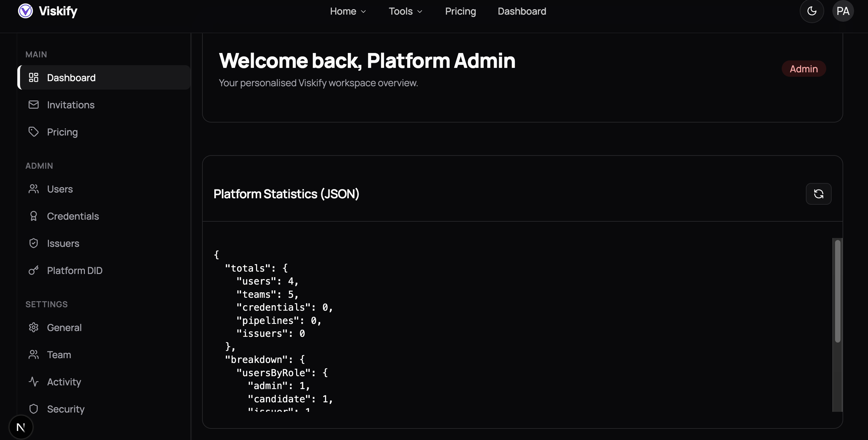Click the "totals" JSON key
The image size is (868, 440).
point(248,268)
